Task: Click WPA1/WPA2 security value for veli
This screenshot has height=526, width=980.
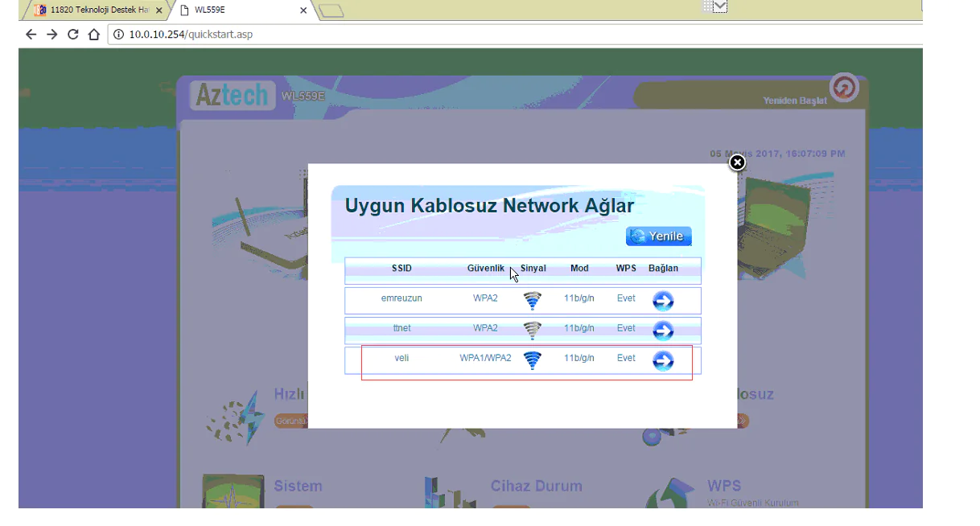Action: click(x=485, y=358)
